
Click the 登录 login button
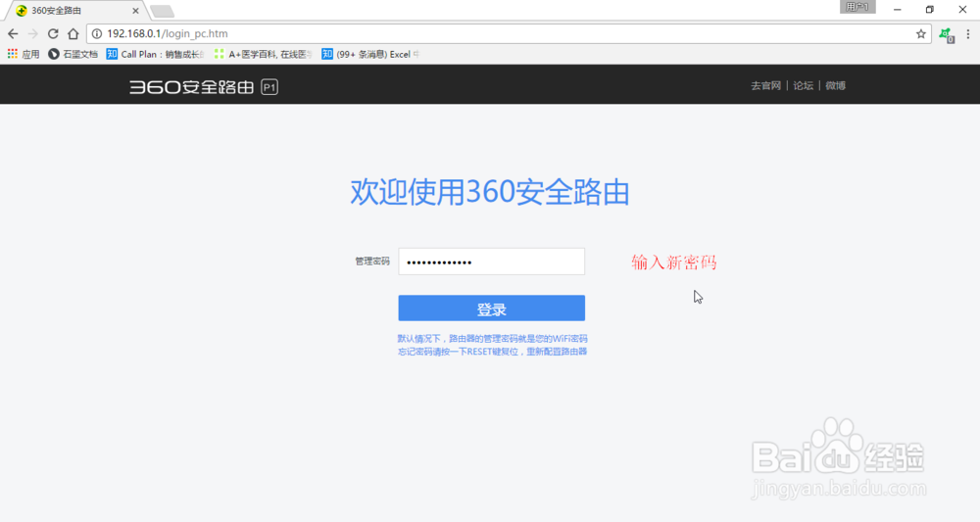point(491,308)
